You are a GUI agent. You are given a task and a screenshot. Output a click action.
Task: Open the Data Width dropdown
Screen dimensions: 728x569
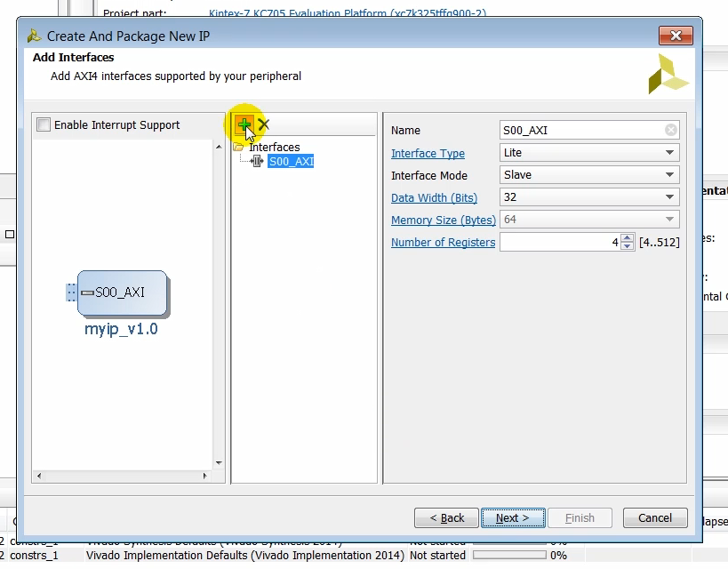671,197
